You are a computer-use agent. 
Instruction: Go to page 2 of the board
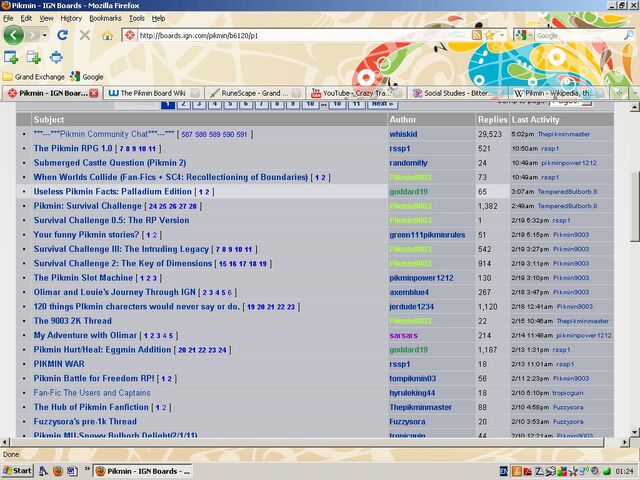184,104
